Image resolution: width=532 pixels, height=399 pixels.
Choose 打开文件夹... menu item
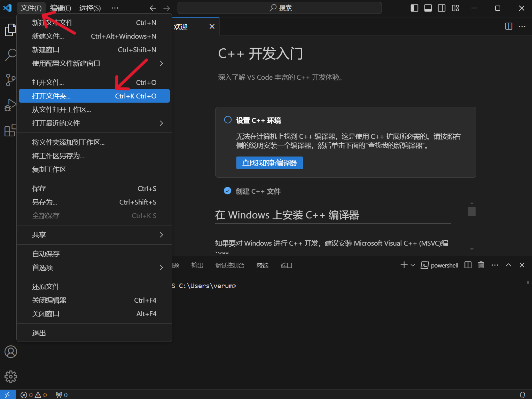pos(94,96)
